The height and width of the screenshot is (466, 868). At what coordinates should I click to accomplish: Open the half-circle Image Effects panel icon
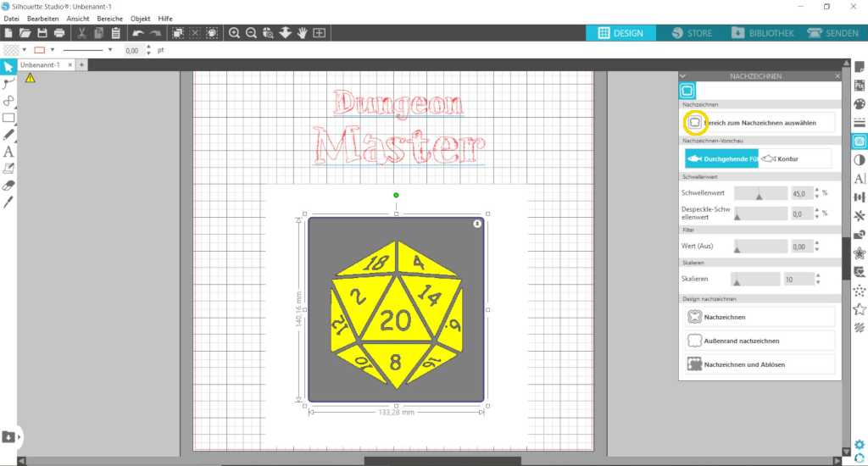click(x=860, y=160)
